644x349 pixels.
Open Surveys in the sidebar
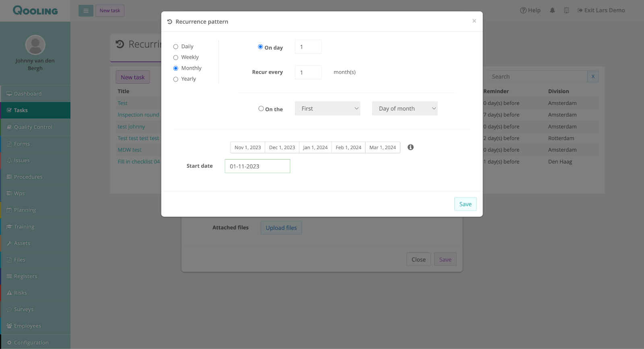[35, 310]
